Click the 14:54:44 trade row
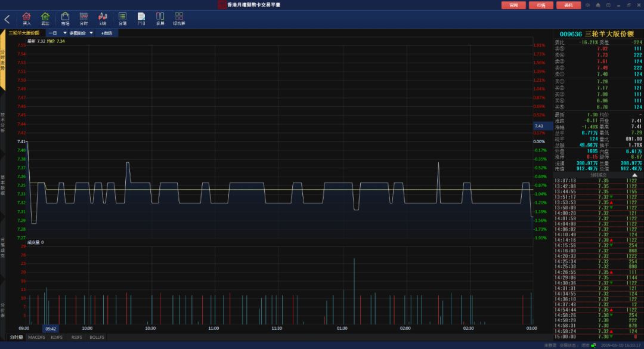The image size is (644, 349). pos(598,310)
